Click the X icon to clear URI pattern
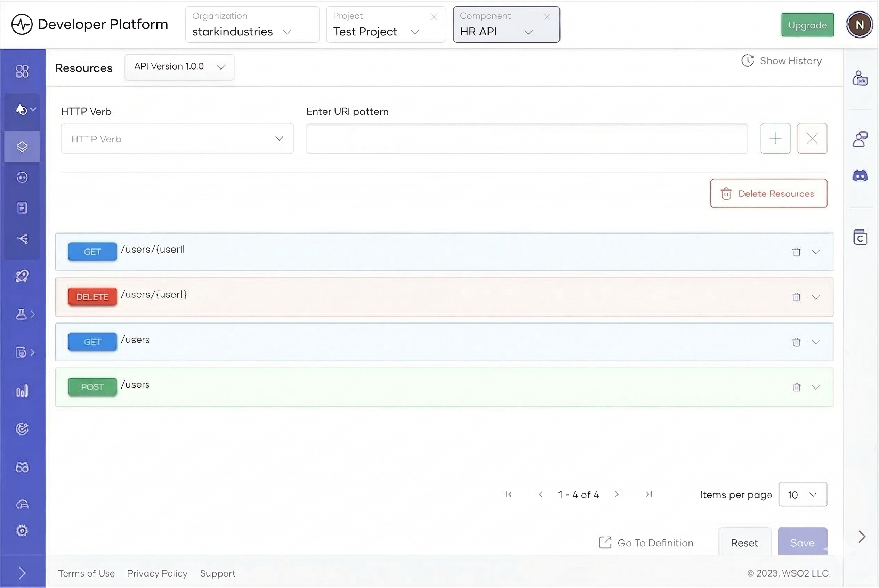 tap(812, 138)
